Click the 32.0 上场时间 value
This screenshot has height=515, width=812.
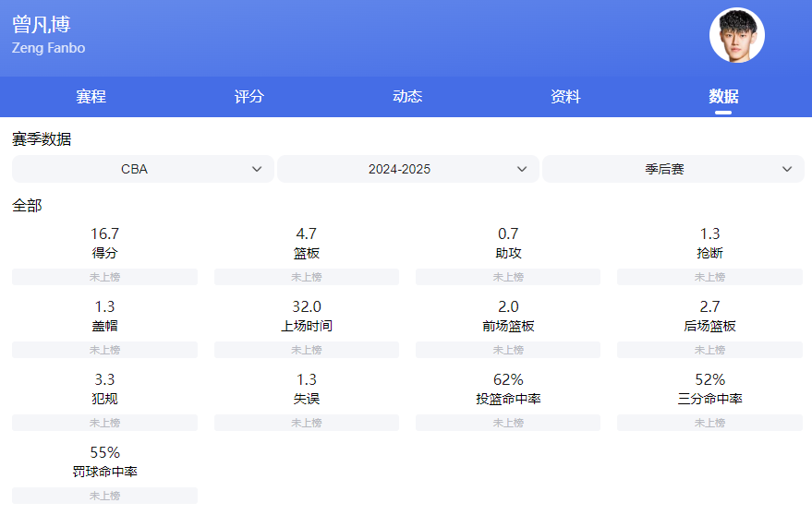click(307, 307)
